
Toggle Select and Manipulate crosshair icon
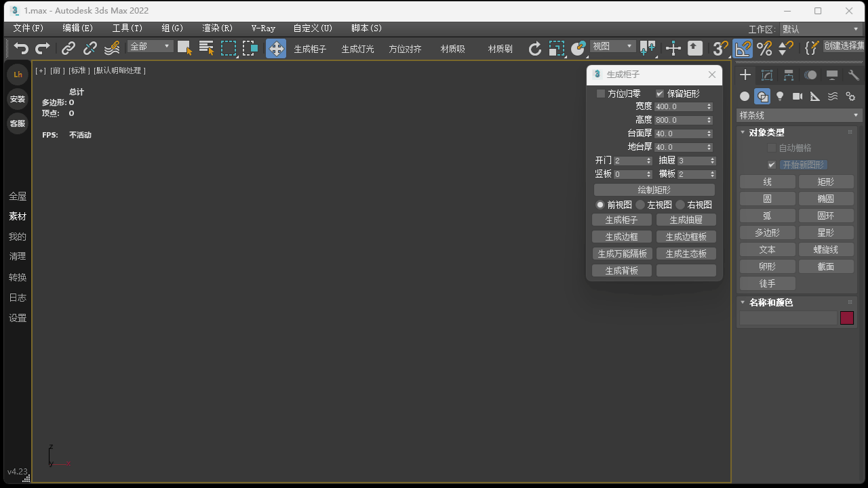pyautogui.click(x=673, y=48)
